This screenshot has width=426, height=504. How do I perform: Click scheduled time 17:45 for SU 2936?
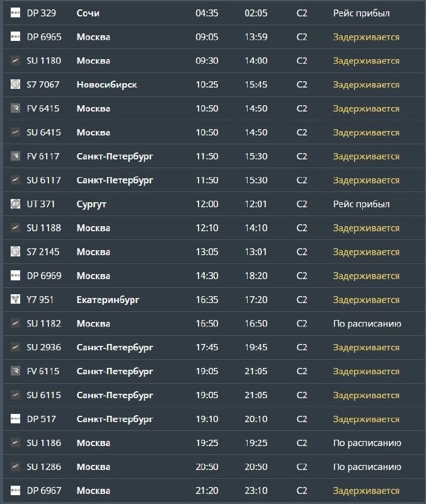click(207, 347)
